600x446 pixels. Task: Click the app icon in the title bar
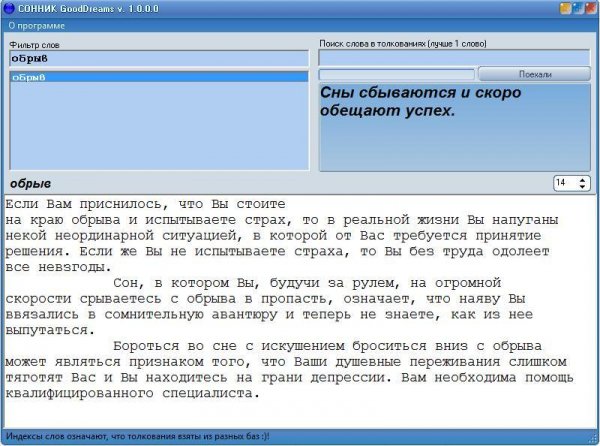tap(8, 8)
